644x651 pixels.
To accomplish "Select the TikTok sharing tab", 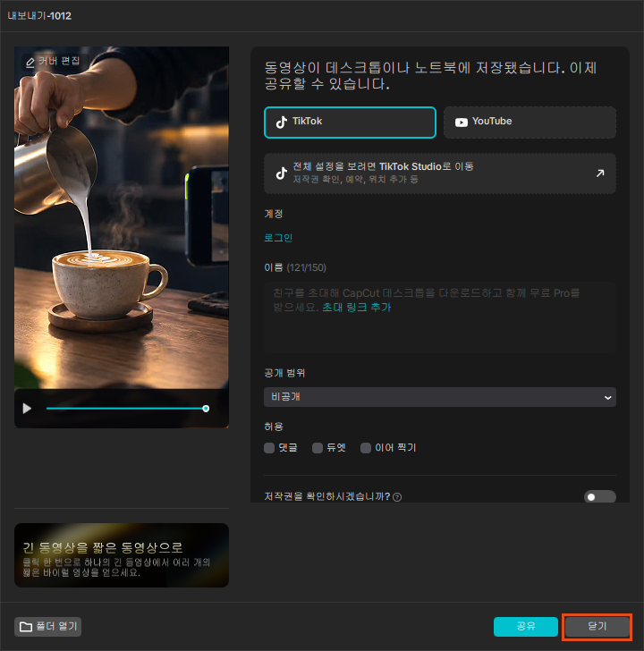I will [x=350, y=122].
